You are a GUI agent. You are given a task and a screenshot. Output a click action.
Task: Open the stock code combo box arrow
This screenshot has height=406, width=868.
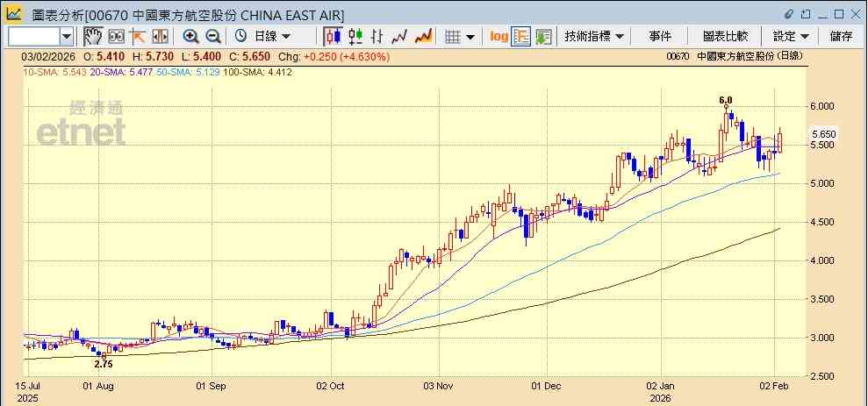point(67,37)
